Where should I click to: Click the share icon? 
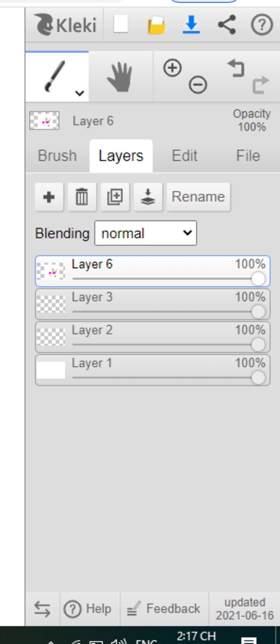coord(227,25)
